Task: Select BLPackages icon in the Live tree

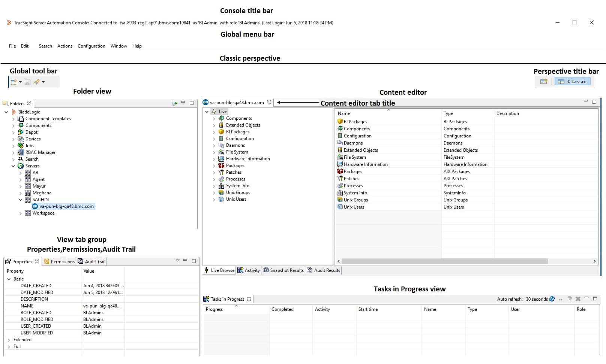Action: pyautogui.click(x=221, y=132)
